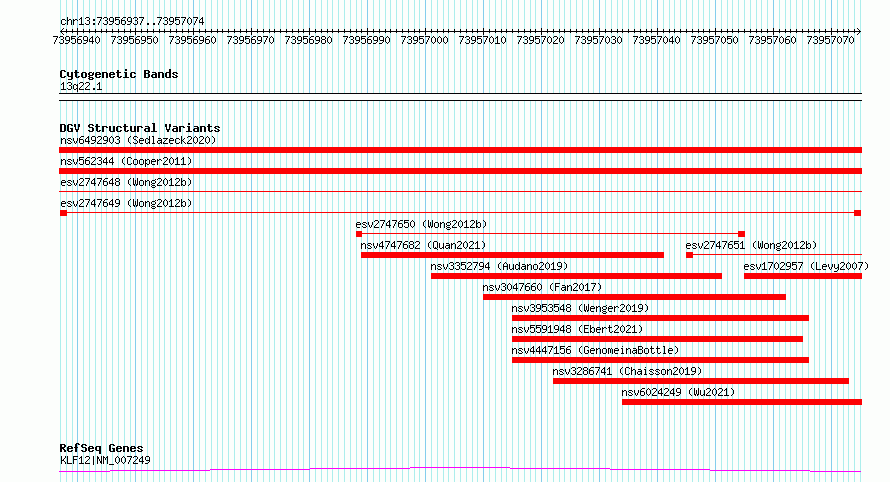Click ruler position 73957020
Viewport: 890px width, 482px height.
click(540, 40)
